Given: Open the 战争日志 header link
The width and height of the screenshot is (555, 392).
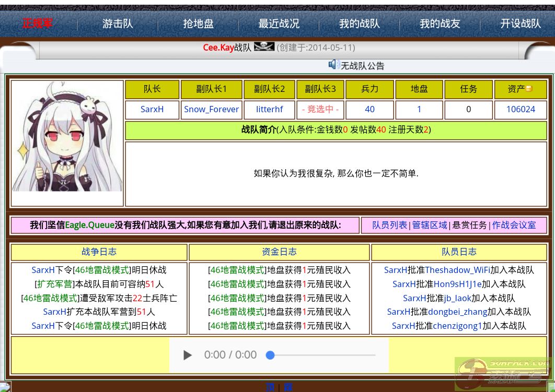Looking at the screenshot, I should (x=99, y=252).
